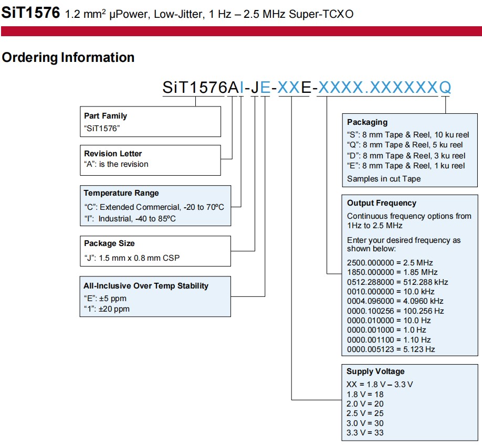482x448 pixels.
Task: Click the SiT1576 title in the header
Action: (x=30, y=13)
